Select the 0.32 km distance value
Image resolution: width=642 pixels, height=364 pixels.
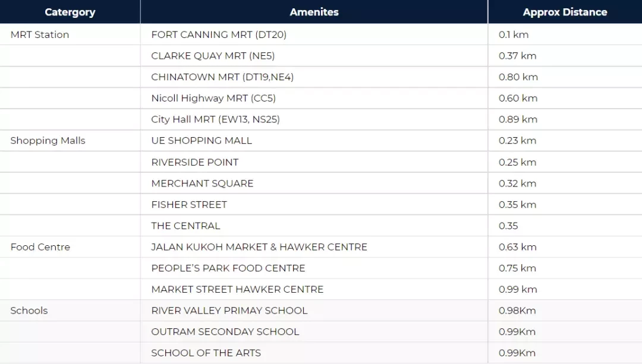click(518, 183)
